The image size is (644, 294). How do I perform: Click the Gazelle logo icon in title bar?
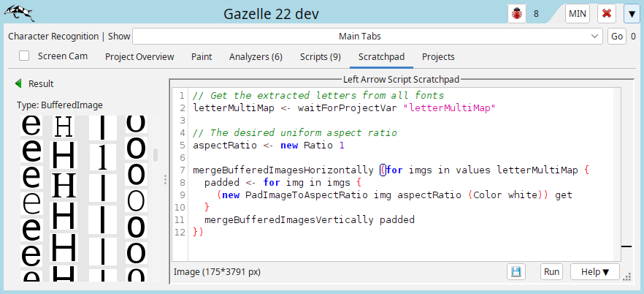click(20, 13)
